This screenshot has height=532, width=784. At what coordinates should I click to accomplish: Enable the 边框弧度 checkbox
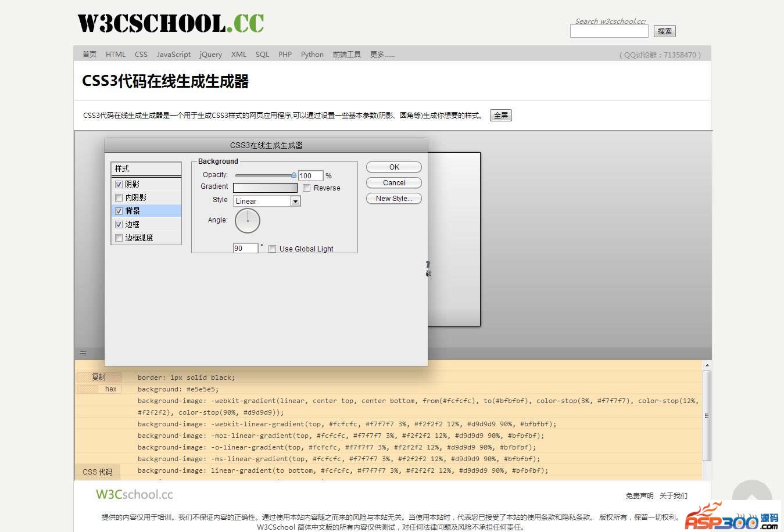click(x=119, y=238)
